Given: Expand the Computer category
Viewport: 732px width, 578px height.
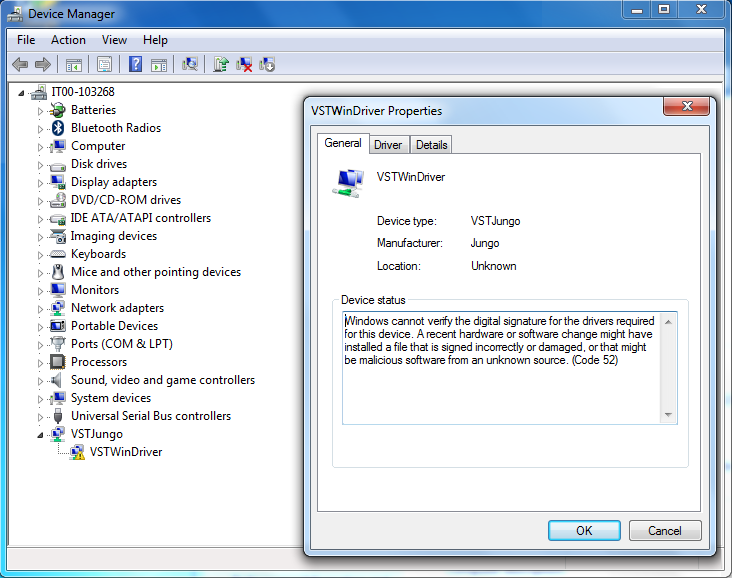Looking at the screenshot, I should point(40,147).
